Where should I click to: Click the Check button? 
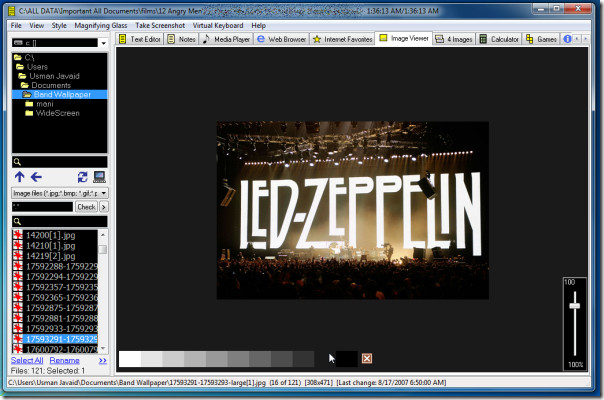point(86,207)
